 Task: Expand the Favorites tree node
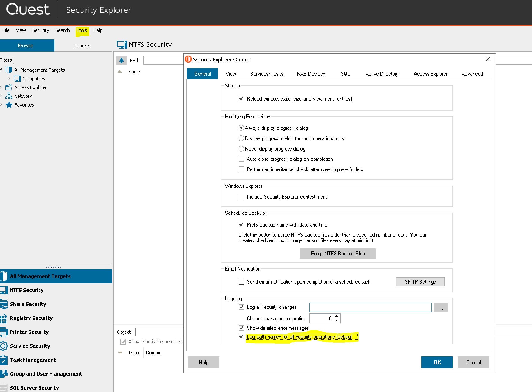1,105
